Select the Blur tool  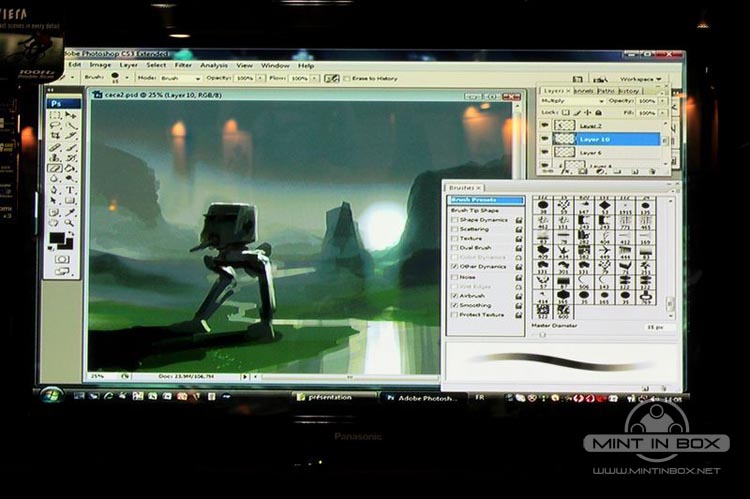pos(55,179)
